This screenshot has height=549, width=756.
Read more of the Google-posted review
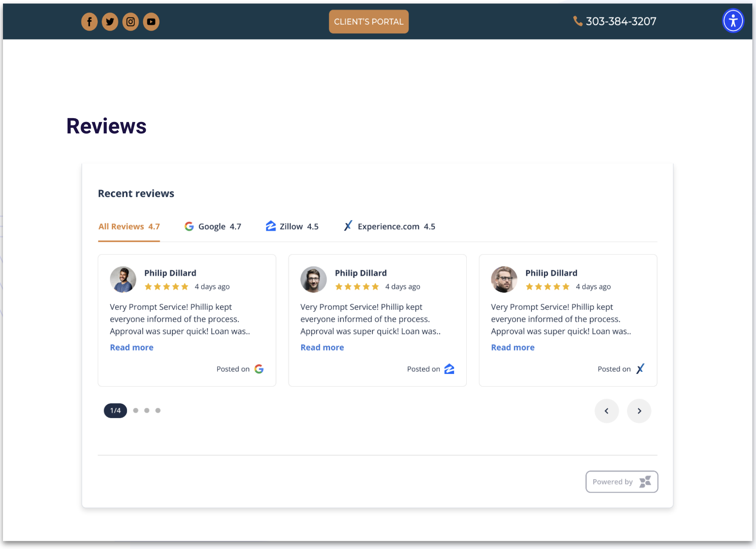(x=132, y=348)
